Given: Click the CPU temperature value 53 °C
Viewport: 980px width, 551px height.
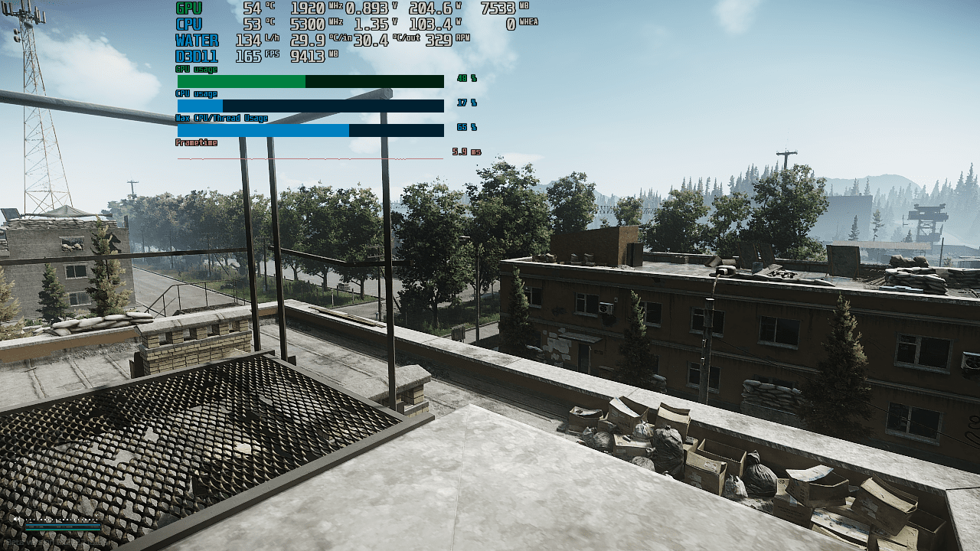Looking at the screenshot, I should coord(259,24).
